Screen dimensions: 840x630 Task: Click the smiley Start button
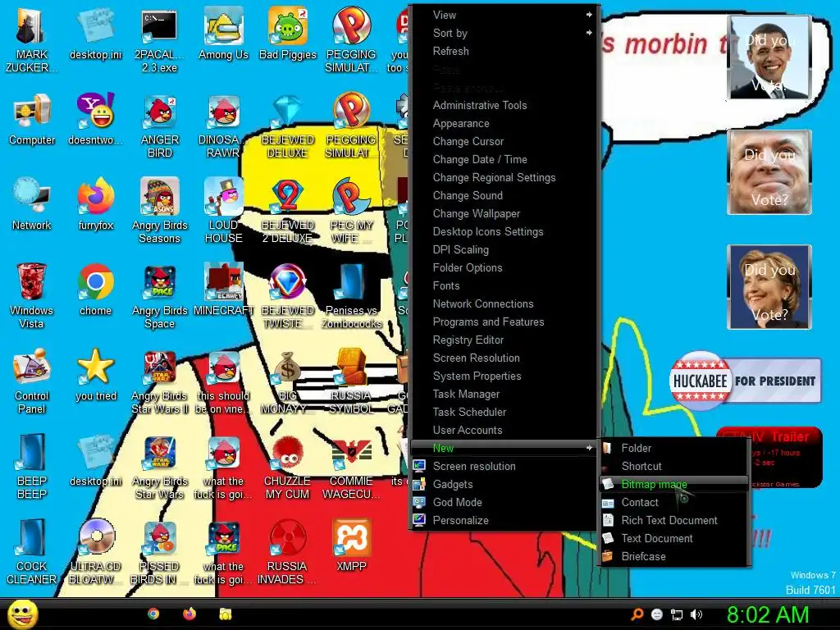22,614
